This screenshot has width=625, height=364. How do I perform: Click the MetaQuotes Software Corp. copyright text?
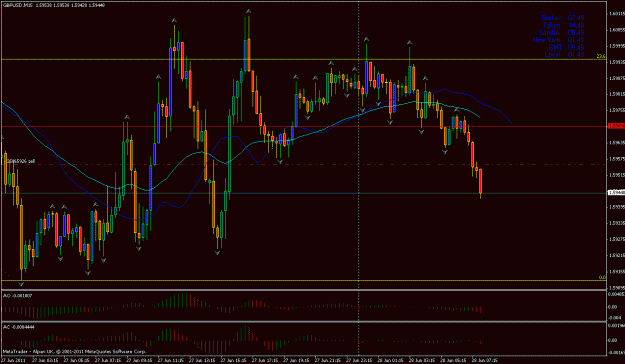[74, 352]
